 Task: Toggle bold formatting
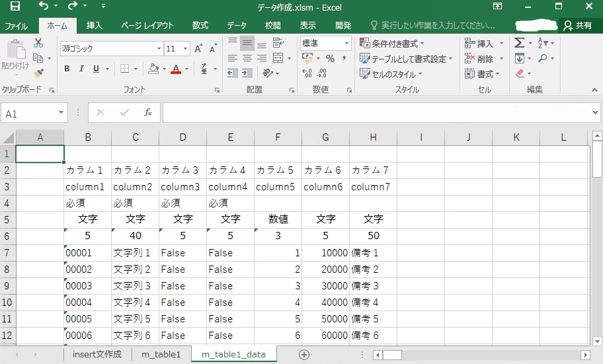pos(67,69)
